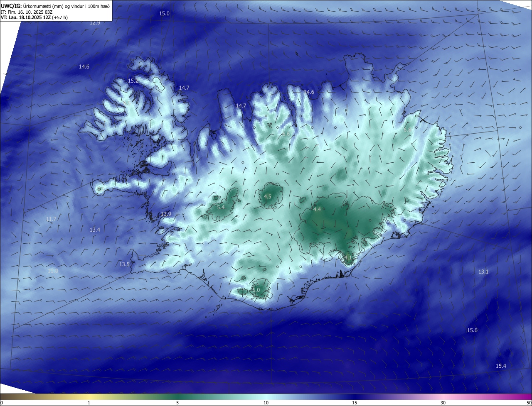Image resolution: width=532 pixels, height=406 pixels.
Task: Click the 13.4 value label west of Iceland
Action: click(x=95, y=230)
